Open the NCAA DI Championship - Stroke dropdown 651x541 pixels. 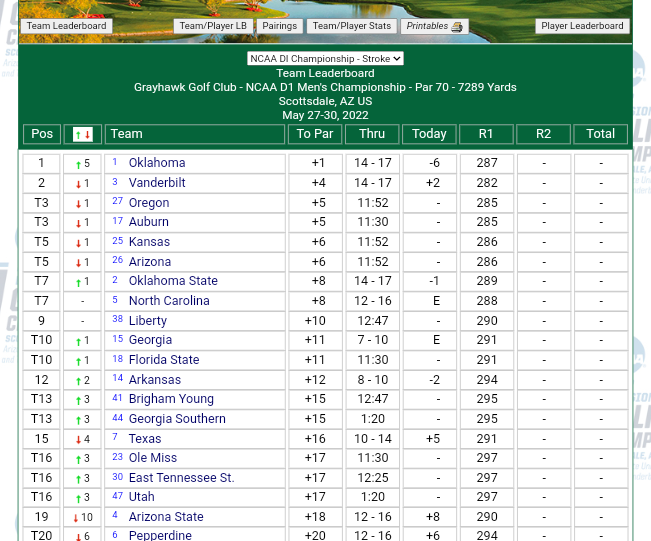coord(325,59)
